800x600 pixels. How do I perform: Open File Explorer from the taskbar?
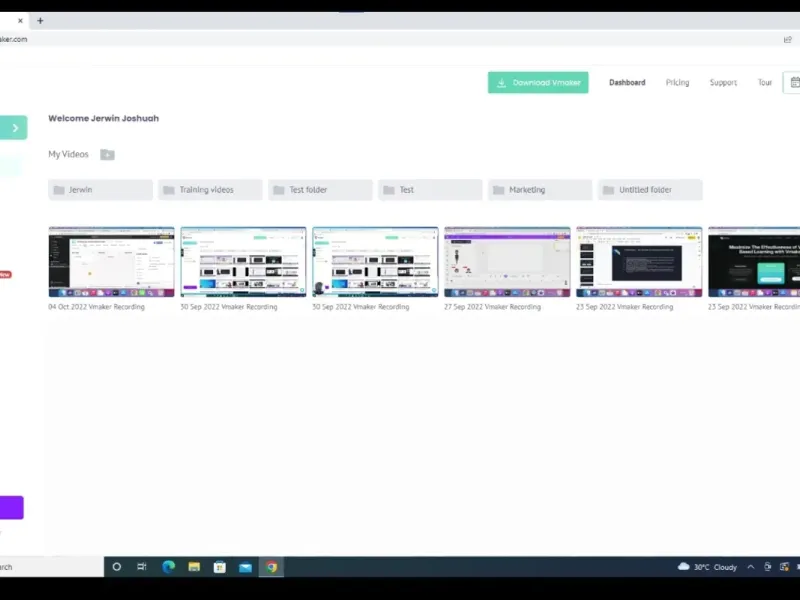click(194, 567)
